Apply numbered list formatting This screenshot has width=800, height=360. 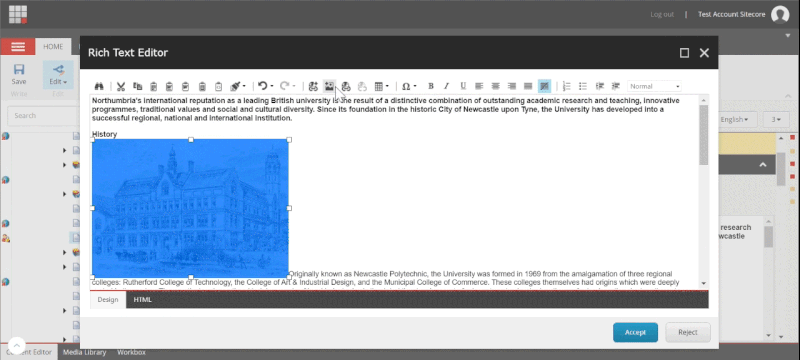click(566, 86)
